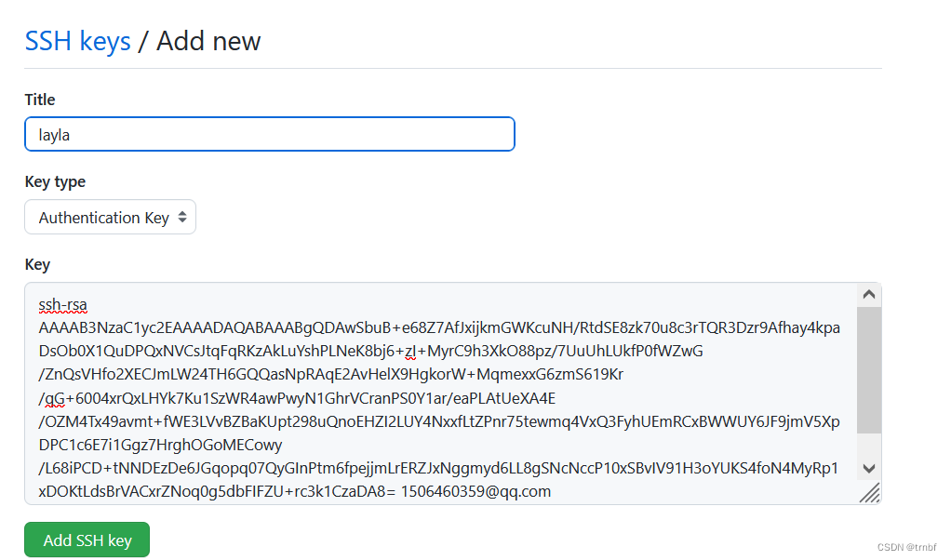Image resolution: width=951 pixels, height=560 pixels.
Task: Click the "Key type" label
Action: click(55, 181)
